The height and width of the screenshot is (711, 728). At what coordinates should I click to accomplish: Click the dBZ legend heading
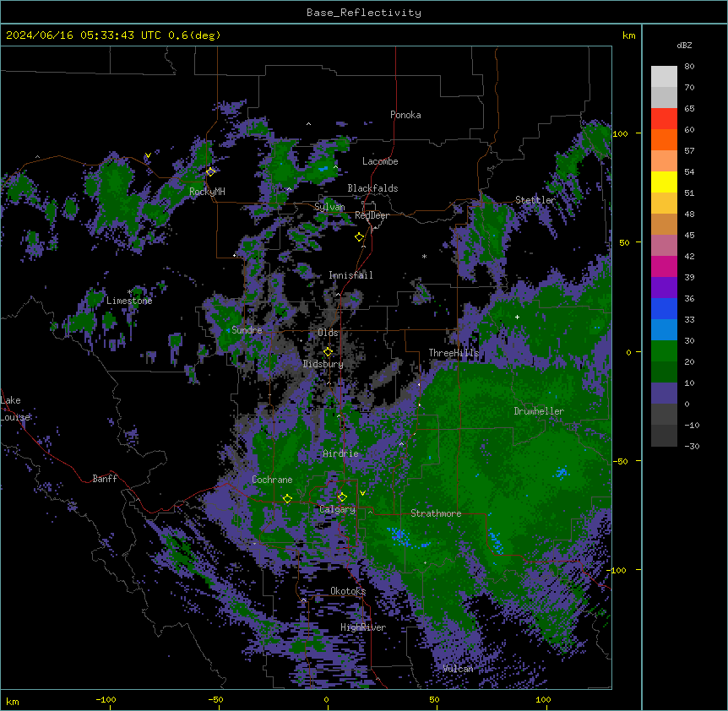(684, 45)
